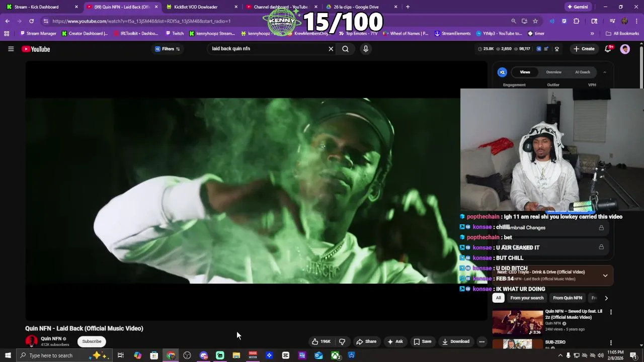Viewport: 644px width, 362px height.
Task: Open Task View on the taskbar
Action: [121, 355]
